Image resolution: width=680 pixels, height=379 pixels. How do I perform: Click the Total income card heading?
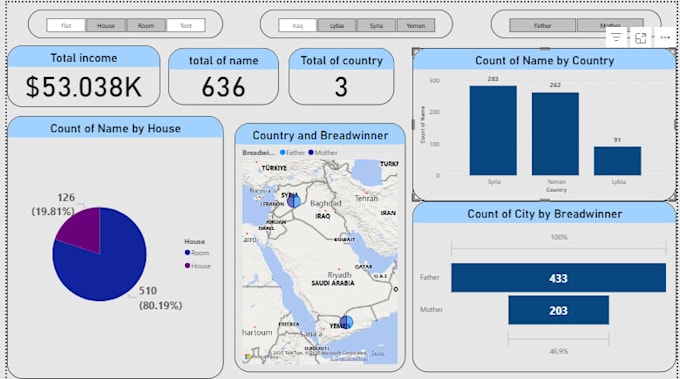84,58
